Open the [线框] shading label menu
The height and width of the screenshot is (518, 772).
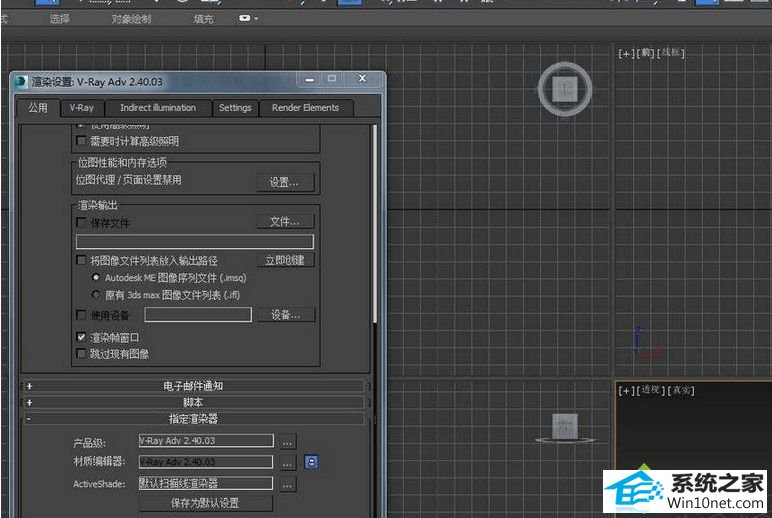coord(671,53)
